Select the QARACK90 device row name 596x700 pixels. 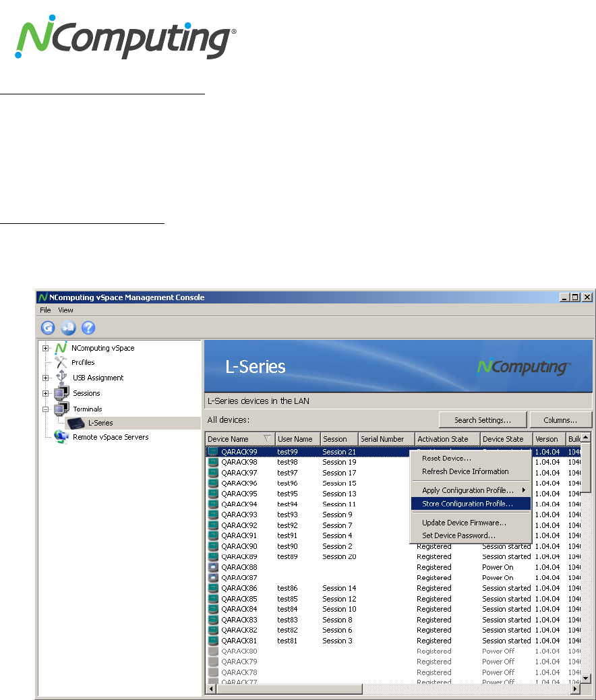pos(239,546)
